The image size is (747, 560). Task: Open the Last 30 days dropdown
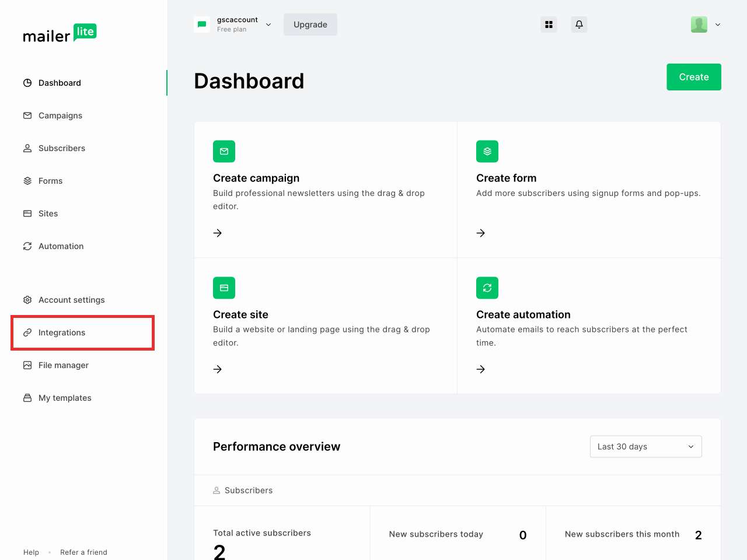pyautogui.click(x=645, y=446)
